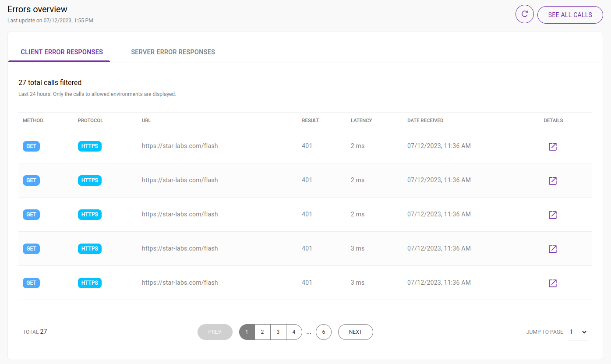This screenshot has width=611, height=364.
Task: Click the Next pagination button
Action: (x=355, y=332)
